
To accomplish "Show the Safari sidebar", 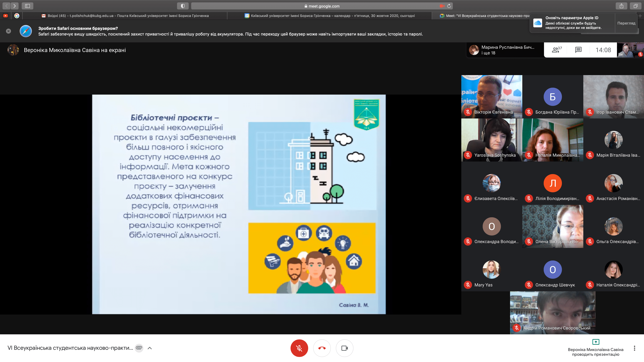I will point(28,6).
